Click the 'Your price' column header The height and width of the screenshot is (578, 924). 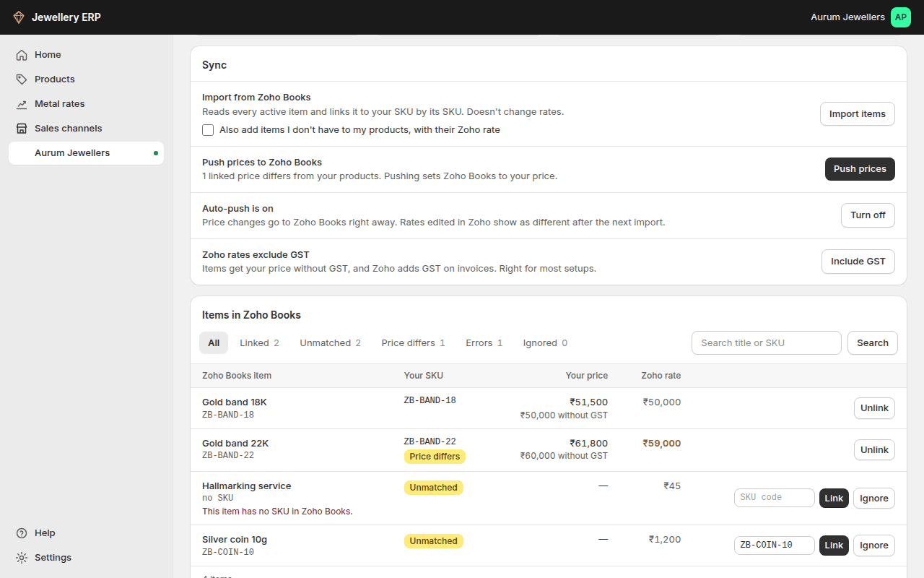[587, 376]
